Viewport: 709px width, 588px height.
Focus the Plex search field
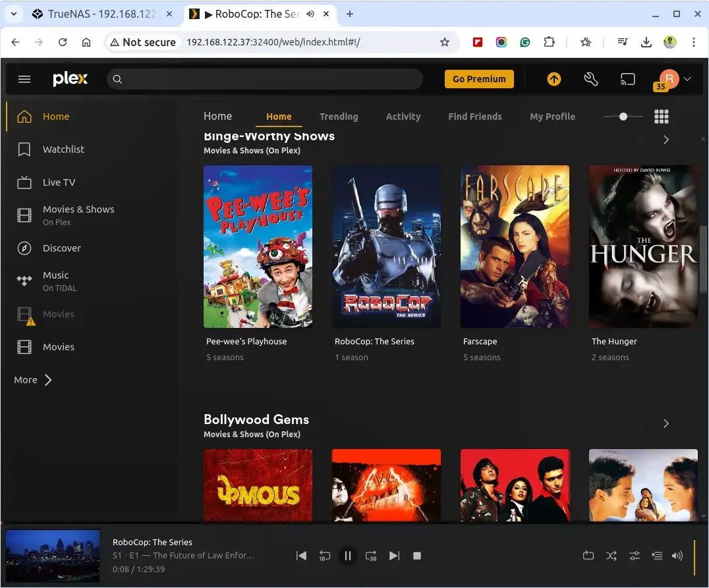[265, 79]
